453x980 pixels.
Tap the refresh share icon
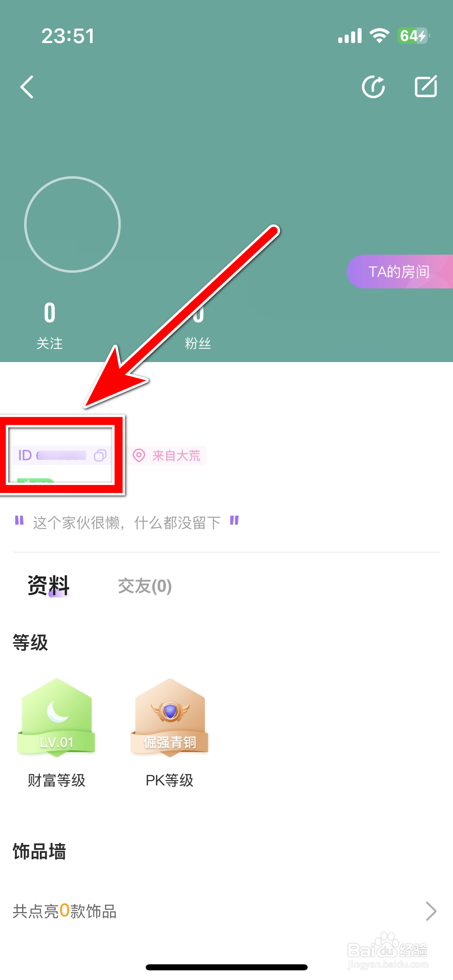373,87
